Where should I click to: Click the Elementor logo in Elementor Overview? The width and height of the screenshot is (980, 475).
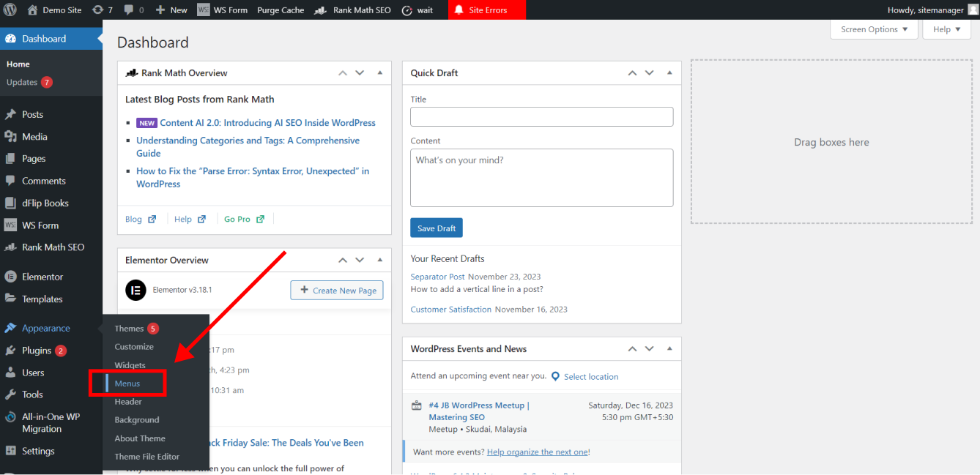(x=136, y=290)
